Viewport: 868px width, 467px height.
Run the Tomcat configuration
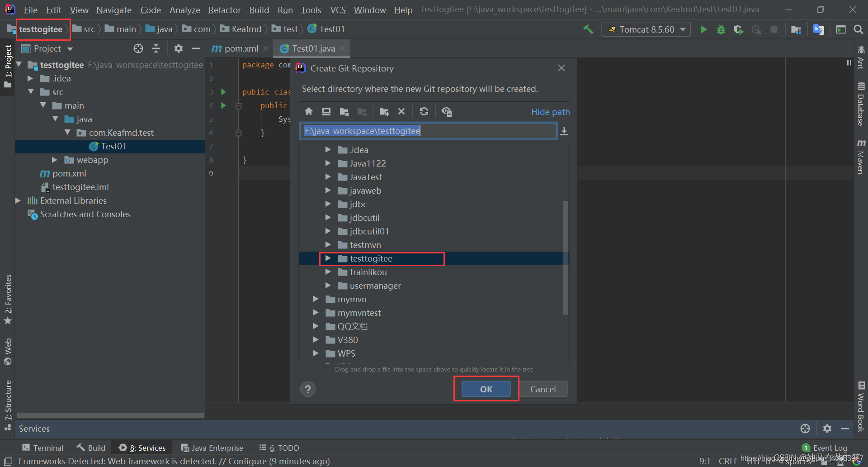703,29
